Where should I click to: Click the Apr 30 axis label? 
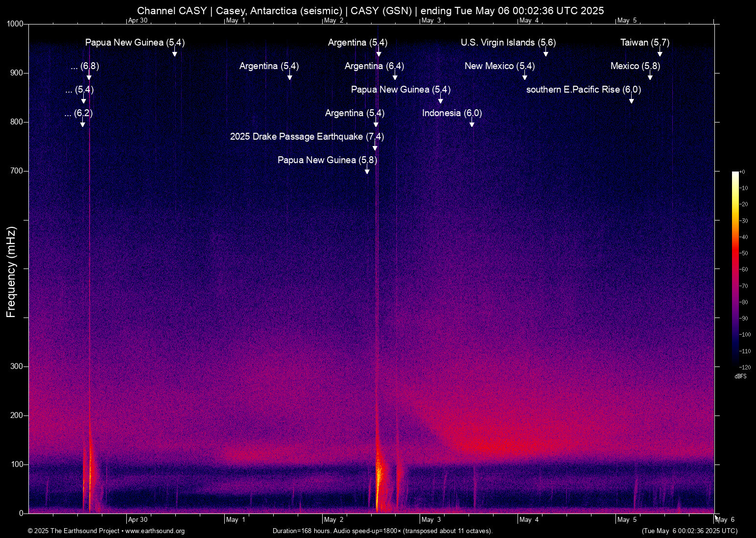pos(138,519)
